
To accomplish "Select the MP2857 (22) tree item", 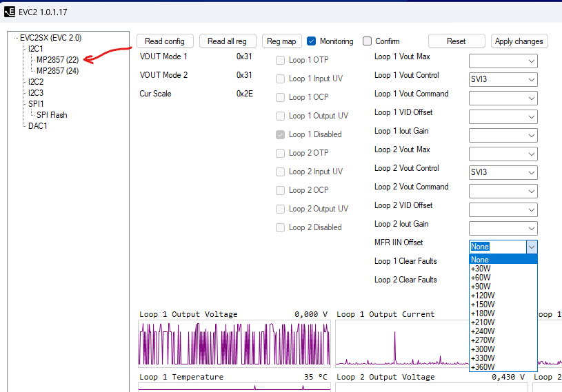I will [57, 60].
